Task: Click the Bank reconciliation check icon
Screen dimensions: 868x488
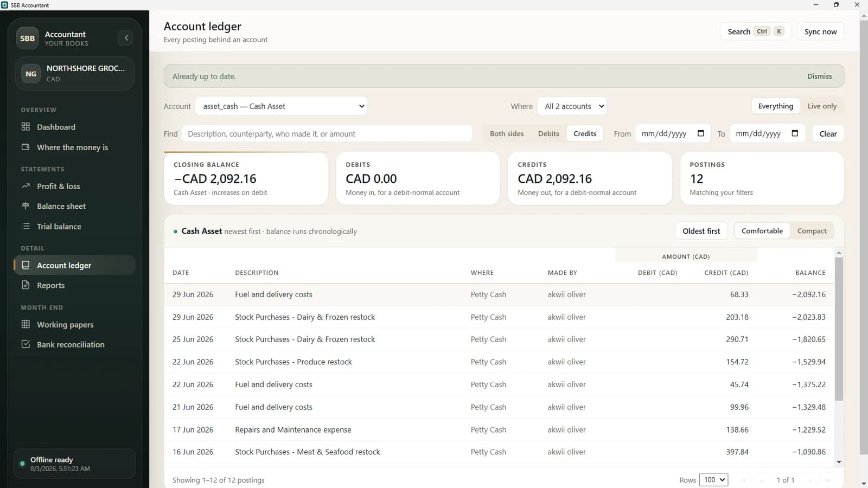Action: click(x=25, y=344)
